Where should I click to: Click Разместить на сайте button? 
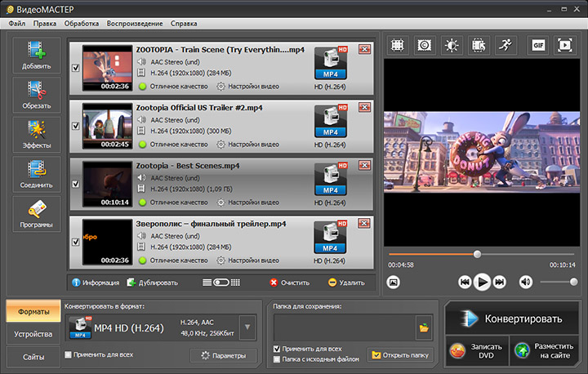pyautogui.click(x=545, y=351)
